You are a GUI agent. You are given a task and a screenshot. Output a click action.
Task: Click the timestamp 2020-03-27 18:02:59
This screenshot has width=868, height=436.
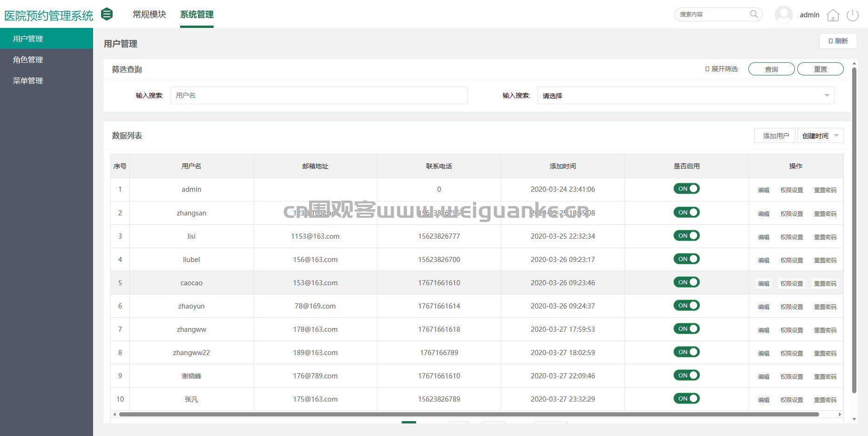[x=563, y=353]
